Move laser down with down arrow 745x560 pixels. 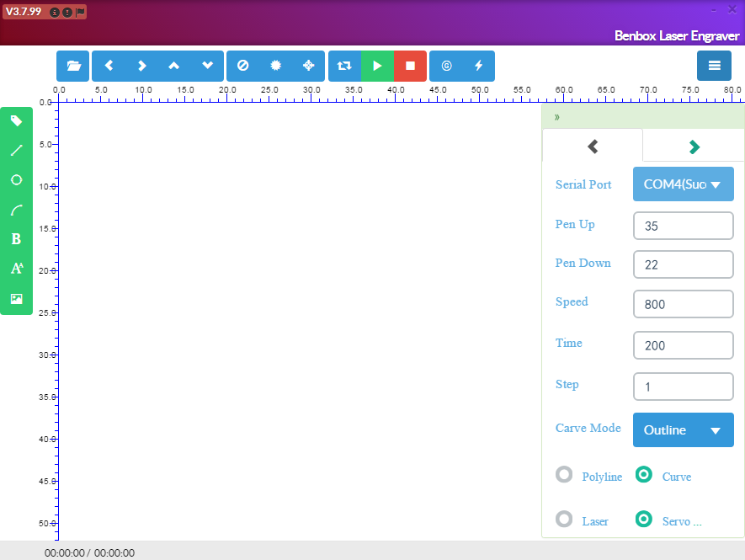[x=207, y=66]
